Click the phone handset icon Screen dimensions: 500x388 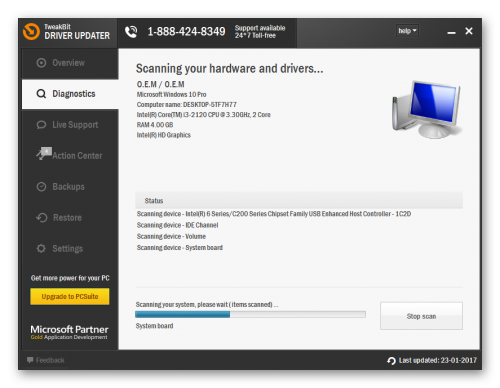131,32
